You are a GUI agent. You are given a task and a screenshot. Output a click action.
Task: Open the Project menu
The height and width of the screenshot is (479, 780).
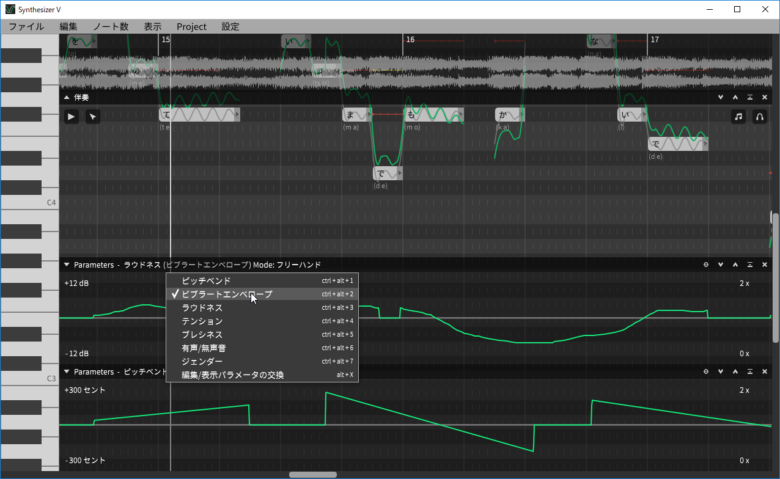pyautogui.click(x=192, y=26)
